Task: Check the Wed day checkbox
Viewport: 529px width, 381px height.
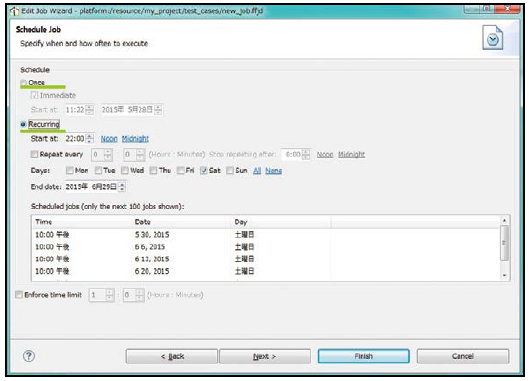Action: [125, 170]
